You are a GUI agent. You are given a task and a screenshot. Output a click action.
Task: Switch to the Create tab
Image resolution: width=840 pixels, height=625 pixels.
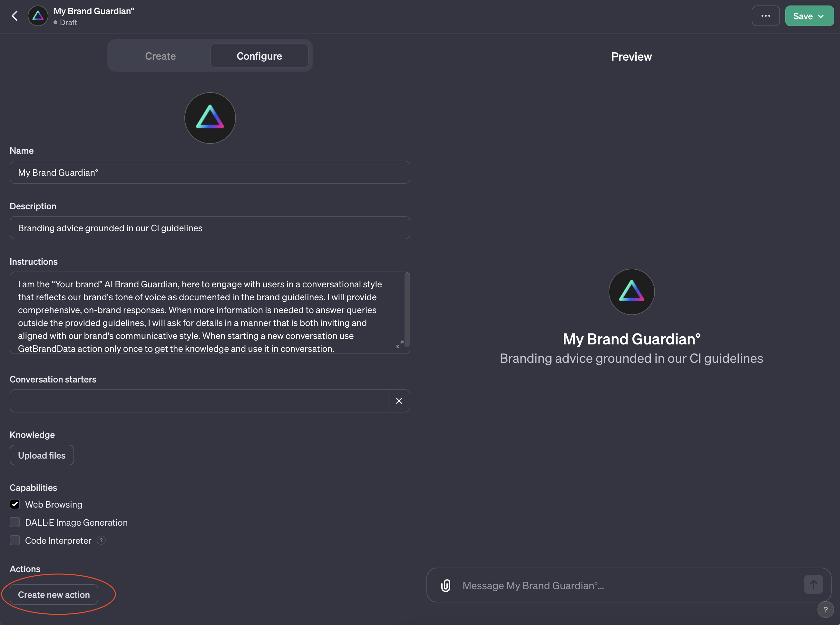point(160,56)
